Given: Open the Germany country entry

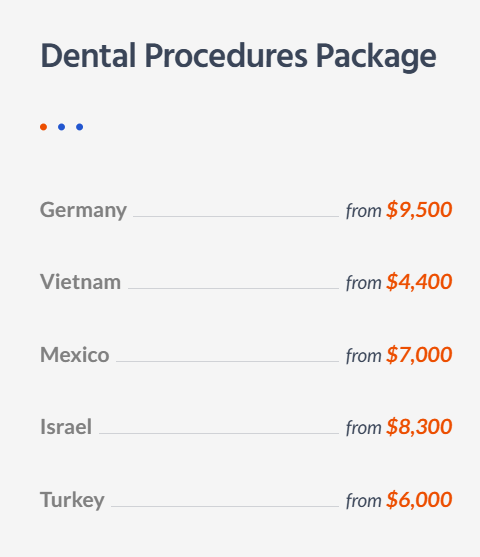Looking at the screenshot, I should coord(83,210).
